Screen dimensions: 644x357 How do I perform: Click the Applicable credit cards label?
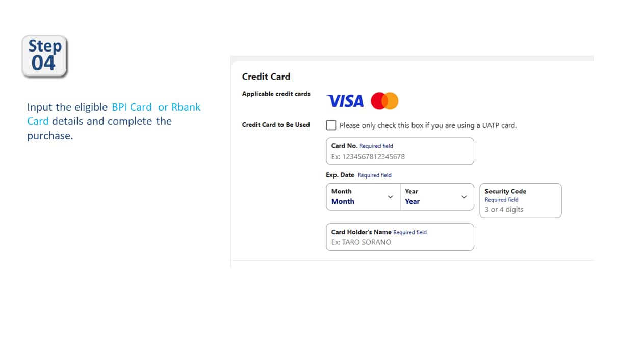coord(276,94)
